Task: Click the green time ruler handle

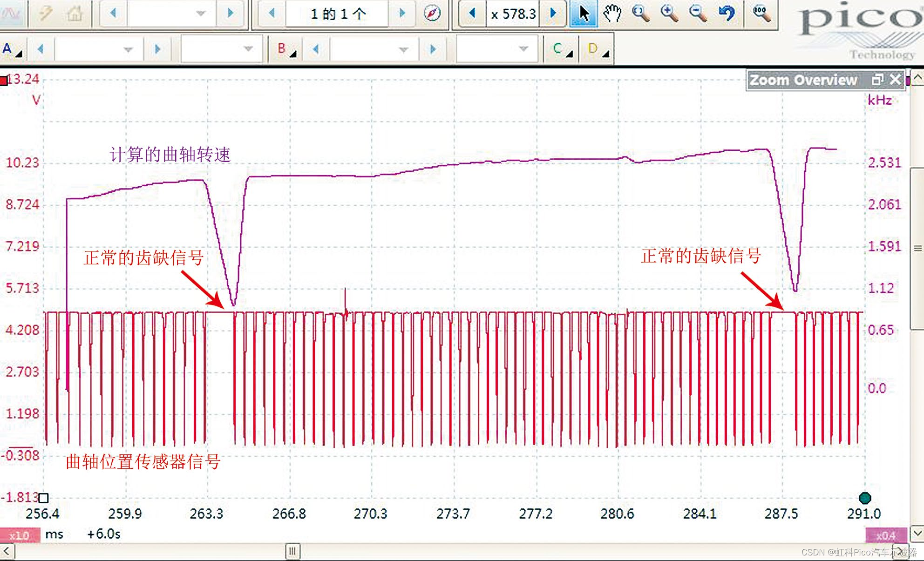Action: (x=865, y=498)
